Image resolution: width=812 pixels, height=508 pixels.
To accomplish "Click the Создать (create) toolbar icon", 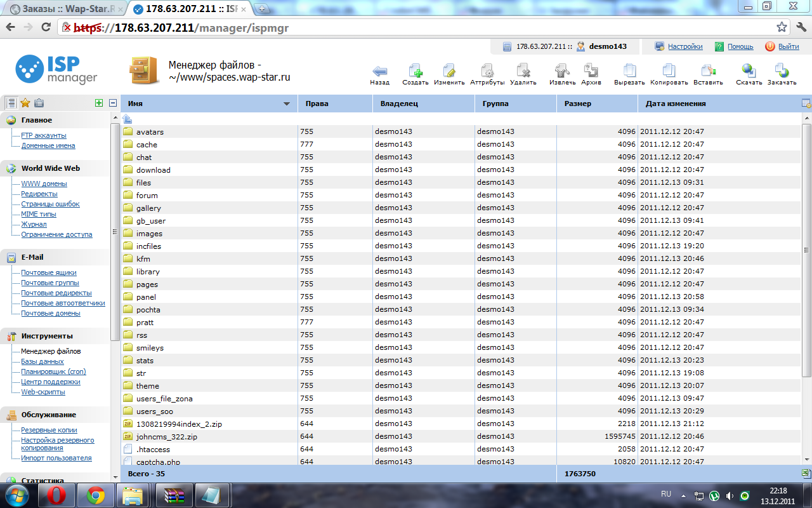I will pos(416,70).
